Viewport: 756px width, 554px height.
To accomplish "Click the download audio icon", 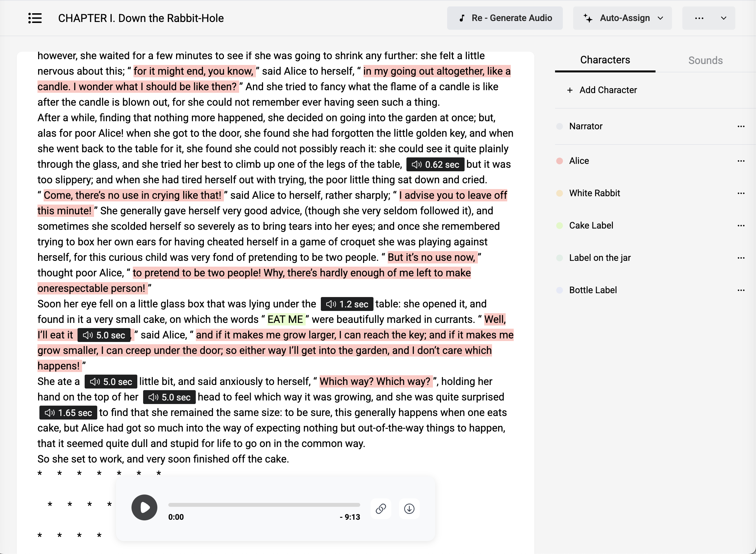I will point(409,509).
